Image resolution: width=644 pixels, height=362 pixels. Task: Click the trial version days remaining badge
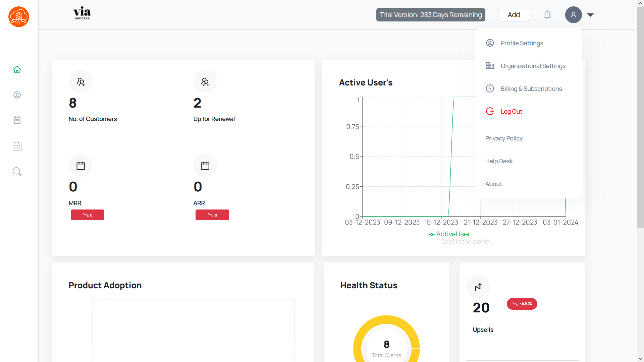431,15
